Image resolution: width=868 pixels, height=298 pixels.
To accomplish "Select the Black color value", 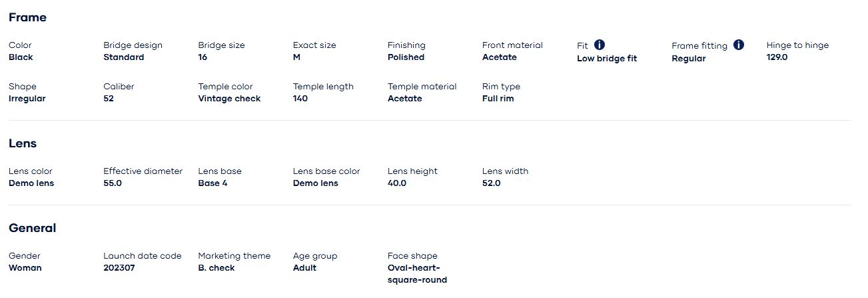I will coord(21,57).
